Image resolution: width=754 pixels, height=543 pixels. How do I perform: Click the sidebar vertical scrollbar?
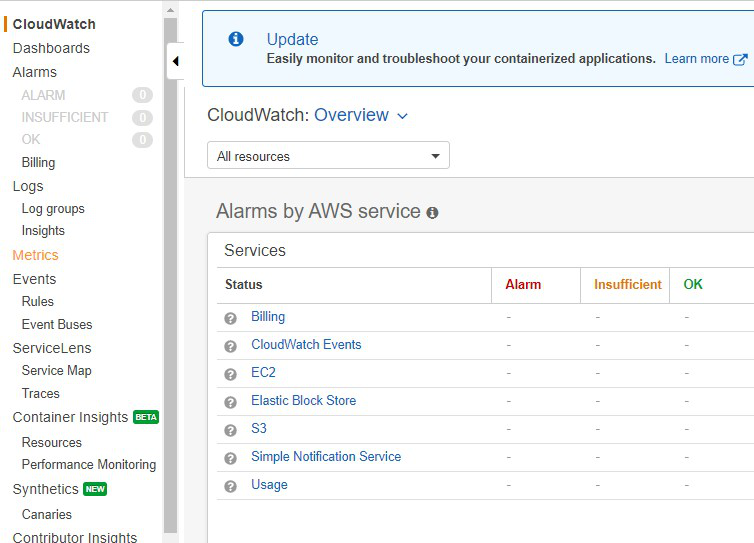point(170,270)
